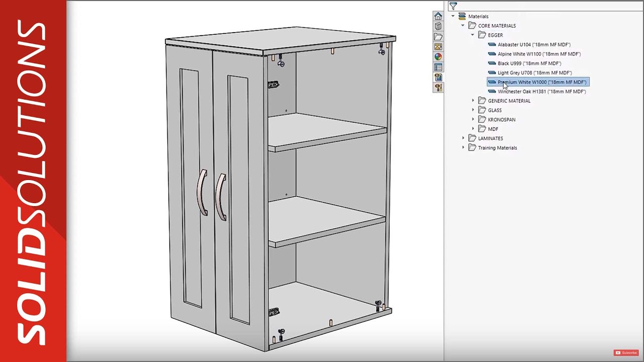The height and width of the screenshot is (362, 644).
Task: Select Black U999 material text
Action: tap(529, 63)
